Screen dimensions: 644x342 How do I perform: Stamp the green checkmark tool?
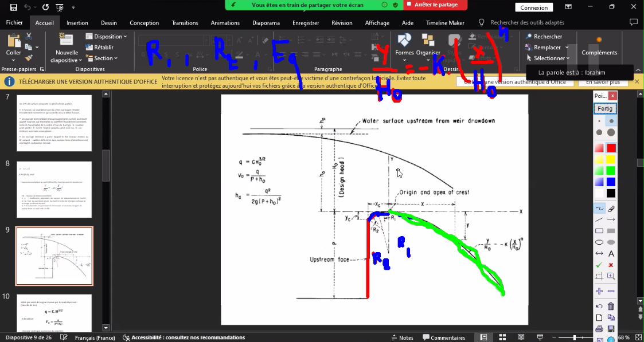coord(599,265)
